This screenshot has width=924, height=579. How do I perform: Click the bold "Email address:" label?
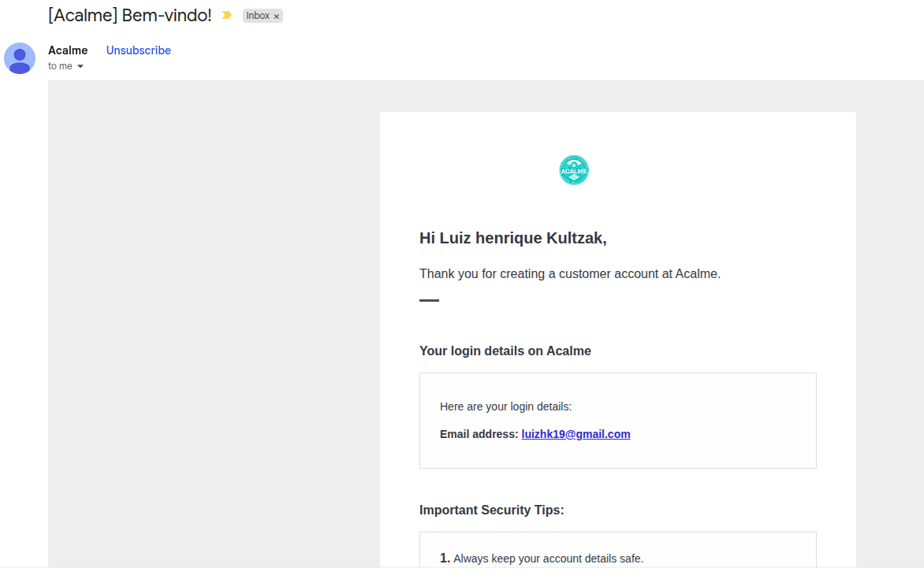[x=479, y=434]
